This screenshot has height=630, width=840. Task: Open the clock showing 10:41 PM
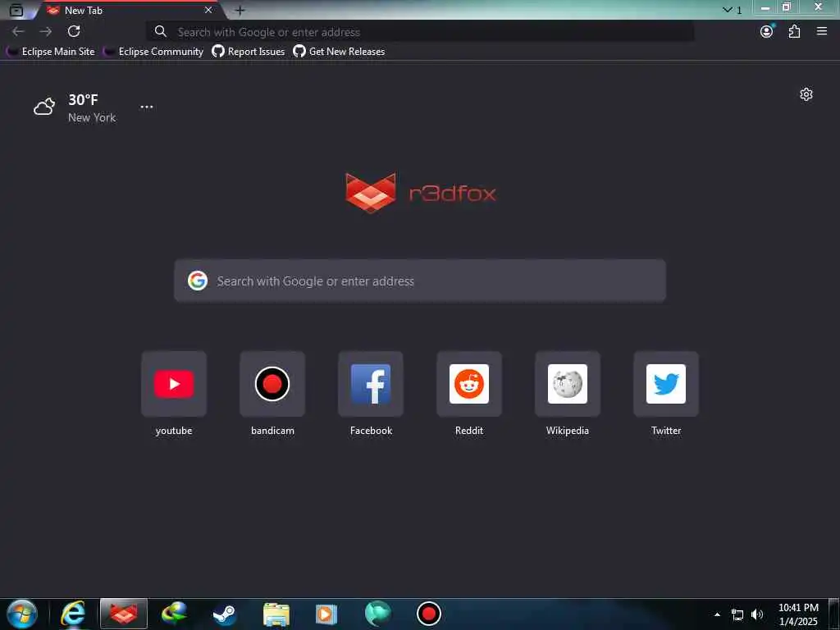(798, 614)
